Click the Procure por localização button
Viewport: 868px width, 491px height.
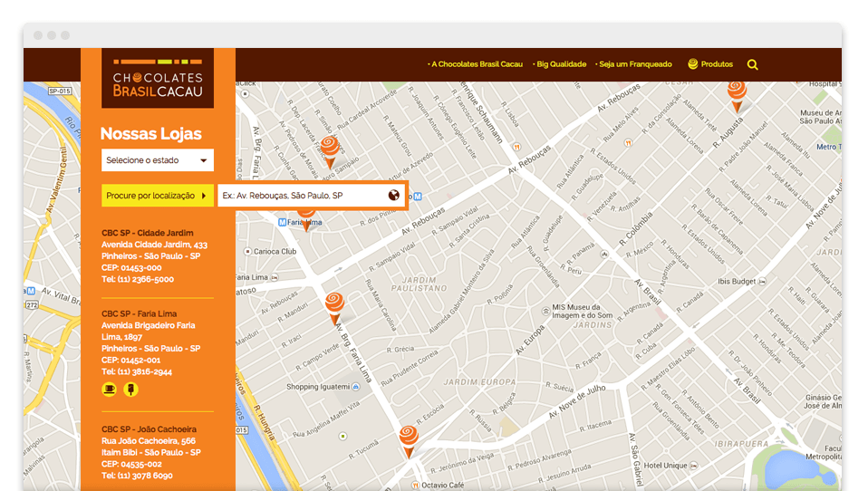coord(158,196)
